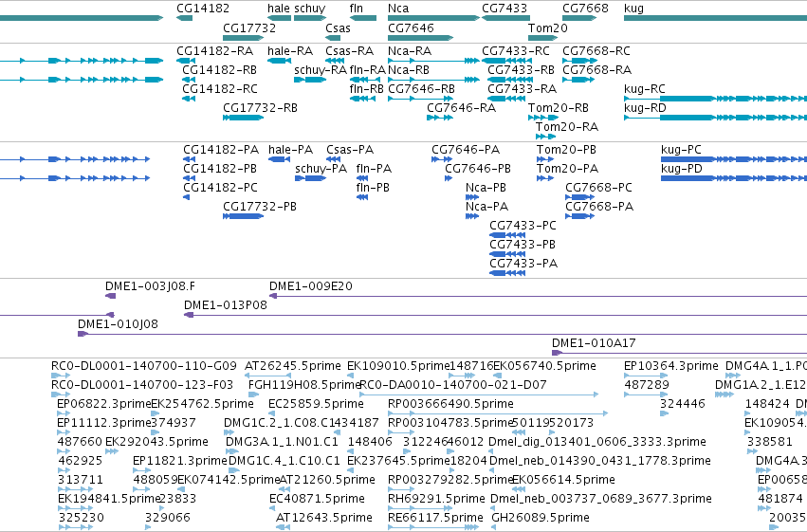Click the CG7668 gene label
This screenshot has width=807, height=532.
585,9
